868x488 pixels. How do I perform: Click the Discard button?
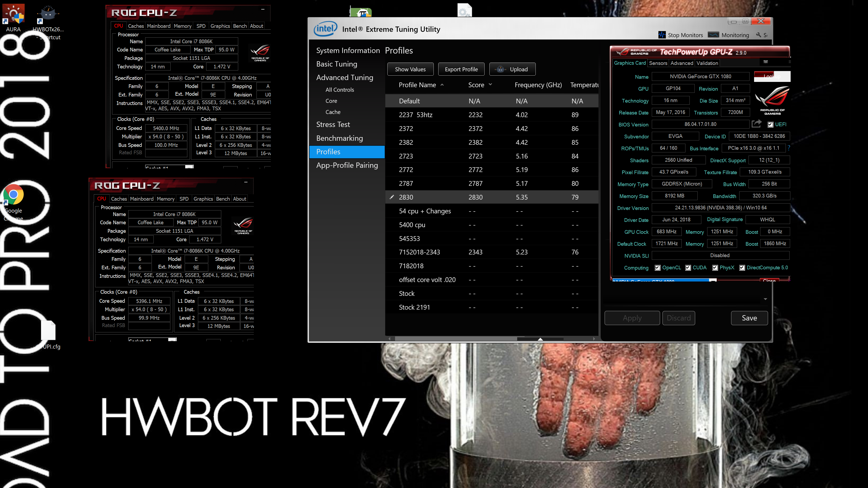(679, 318)
